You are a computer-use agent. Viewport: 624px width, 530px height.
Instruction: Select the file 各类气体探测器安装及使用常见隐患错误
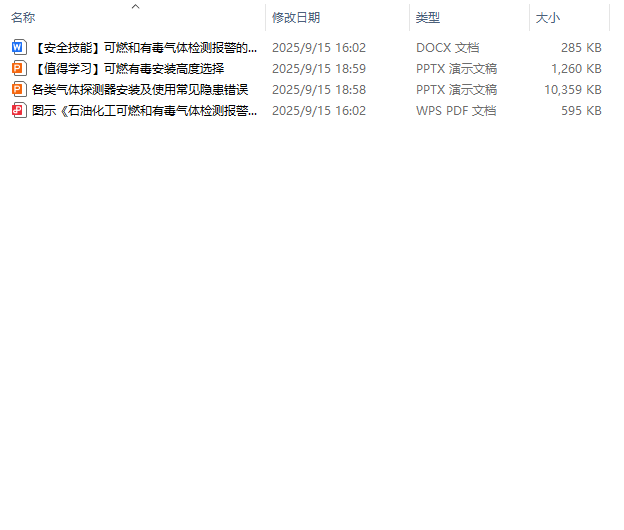140,89
